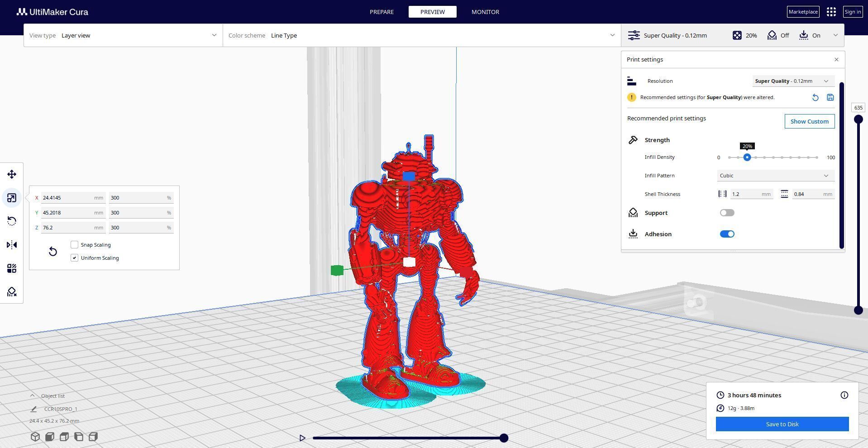Click Show Custom settings
The width and height of the screenshot is (868, 448).
pos(809,121)
